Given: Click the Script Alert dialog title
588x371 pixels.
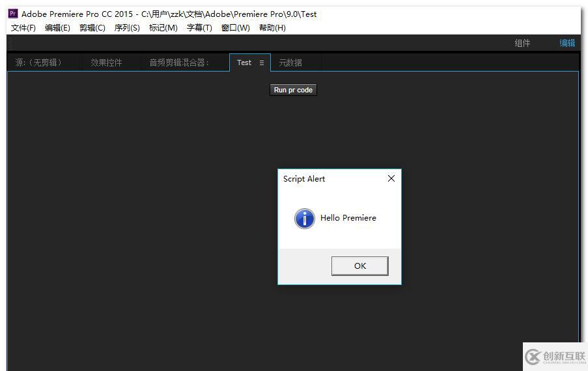Looking at the screenshot, I should click(304, 179).
